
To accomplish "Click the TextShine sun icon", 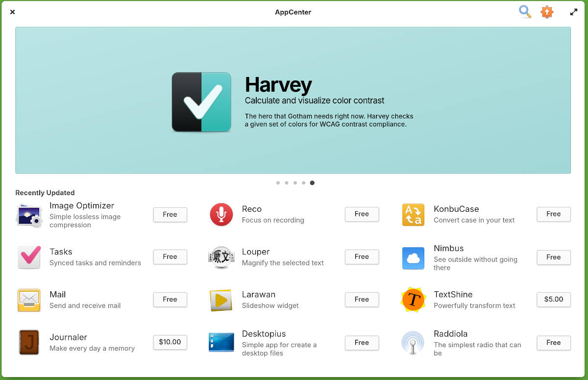I will coord(413,300).
